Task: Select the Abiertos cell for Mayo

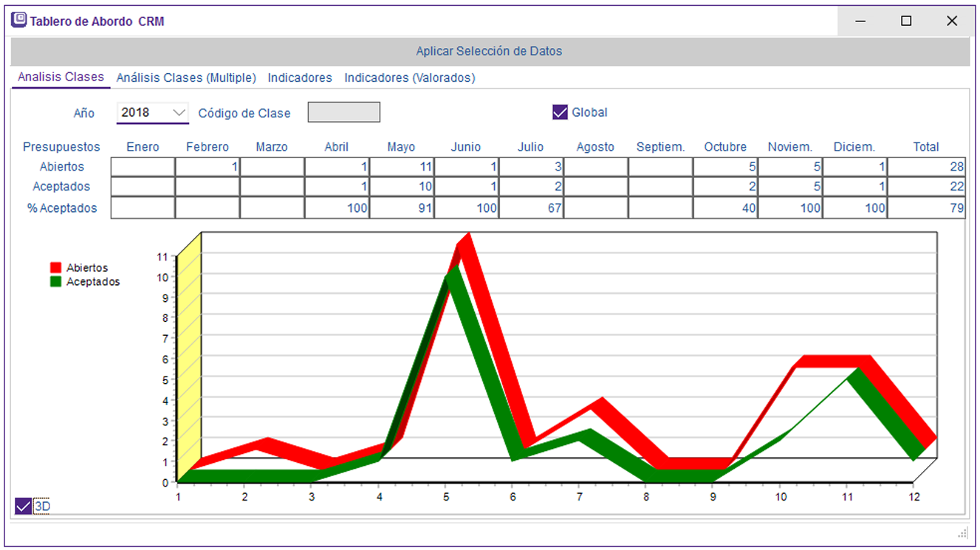Action: pyautogui.click(x=401, y=167)
